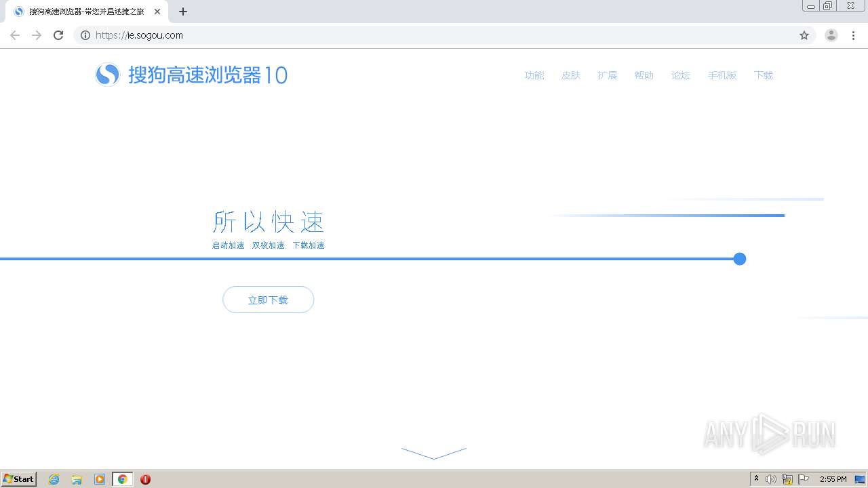Open the Chrome three-dot menu

[x=853, y=35]
